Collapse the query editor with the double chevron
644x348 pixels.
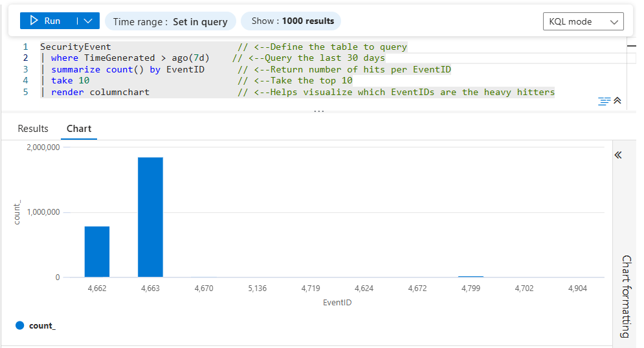[x=617, y=101]
